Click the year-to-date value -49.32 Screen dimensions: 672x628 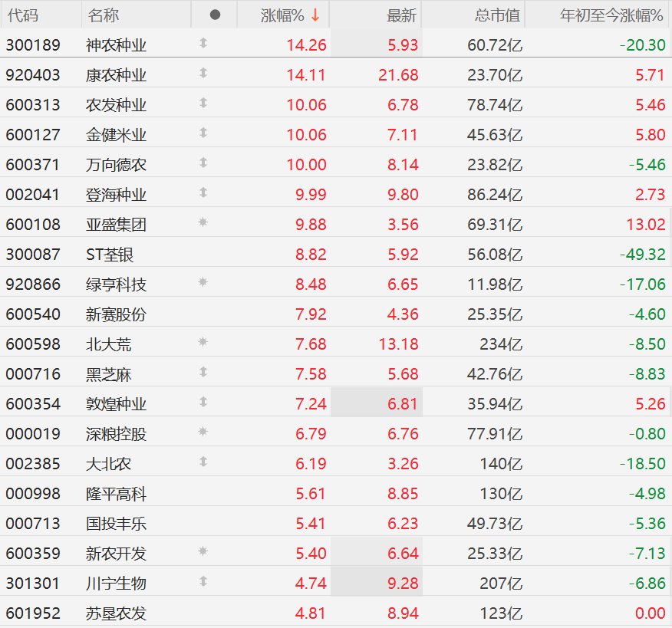pos(642,255)
